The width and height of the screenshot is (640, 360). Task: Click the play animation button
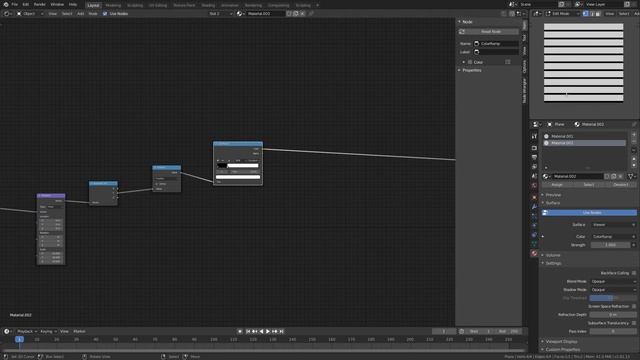pyautogui.click(x=268, y=331)
